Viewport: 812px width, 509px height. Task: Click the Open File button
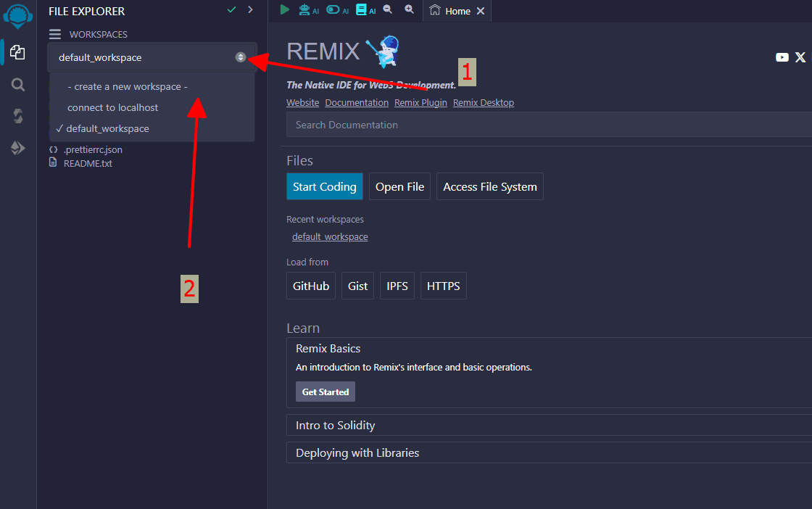click(x=399, y=186)
